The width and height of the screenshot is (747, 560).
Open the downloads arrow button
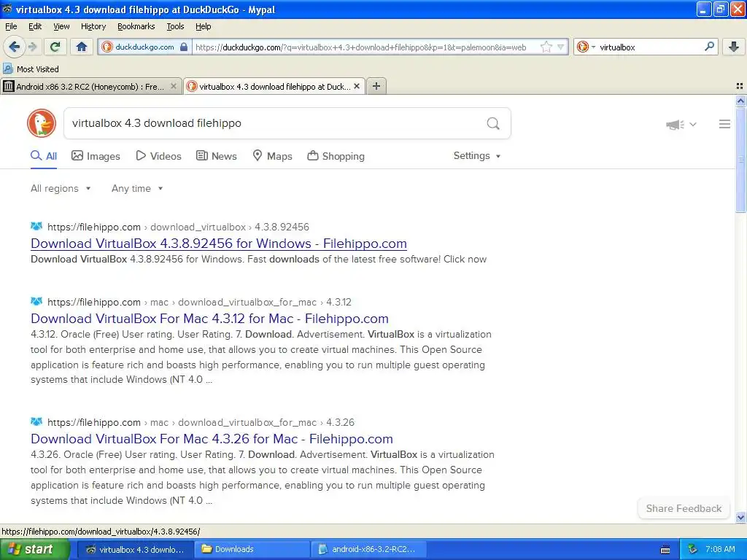[x=734, y=47]
